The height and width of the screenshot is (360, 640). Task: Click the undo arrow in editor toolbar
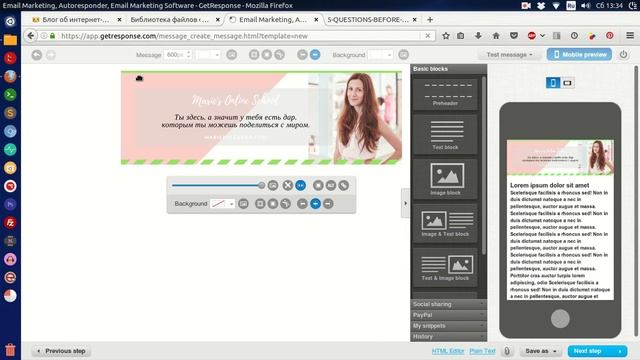tap(37, 55)
